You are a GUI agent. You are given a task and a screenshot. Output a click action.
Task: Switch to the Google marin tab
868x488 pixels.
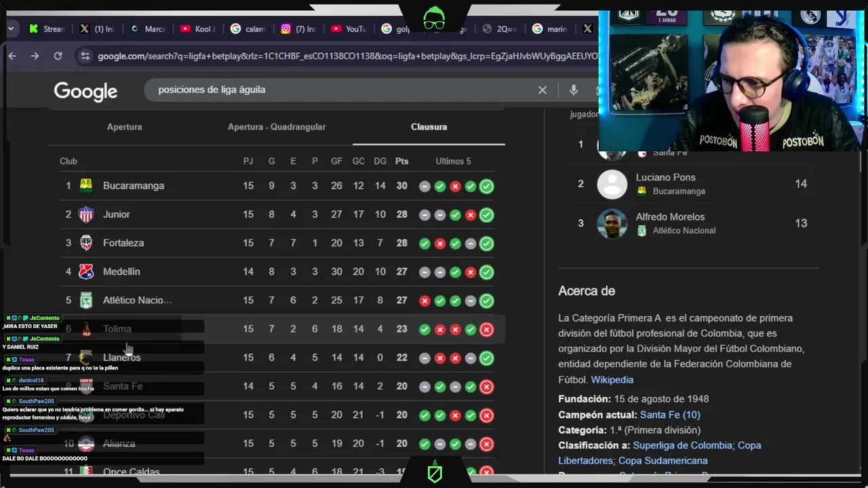pyautogui.click(x=550, y=28)
